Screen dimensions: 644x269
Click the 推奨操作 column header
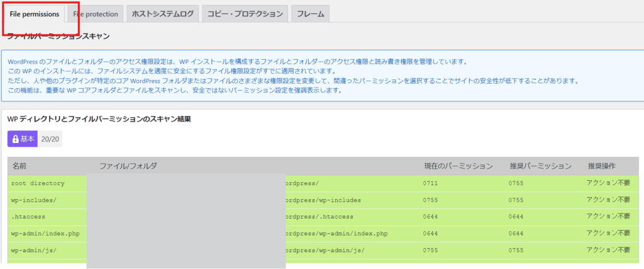click(x=601, y=166)
